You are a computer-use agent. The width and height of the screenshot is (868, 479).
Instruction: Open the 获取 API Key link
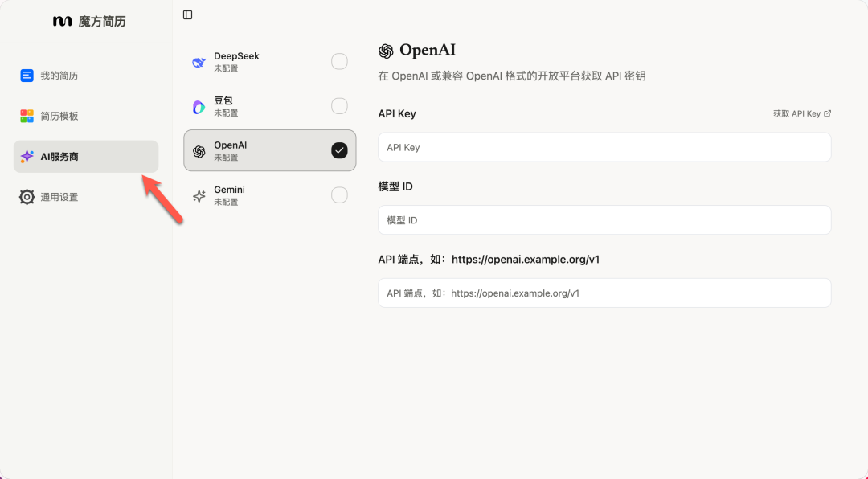pos(802,113)
